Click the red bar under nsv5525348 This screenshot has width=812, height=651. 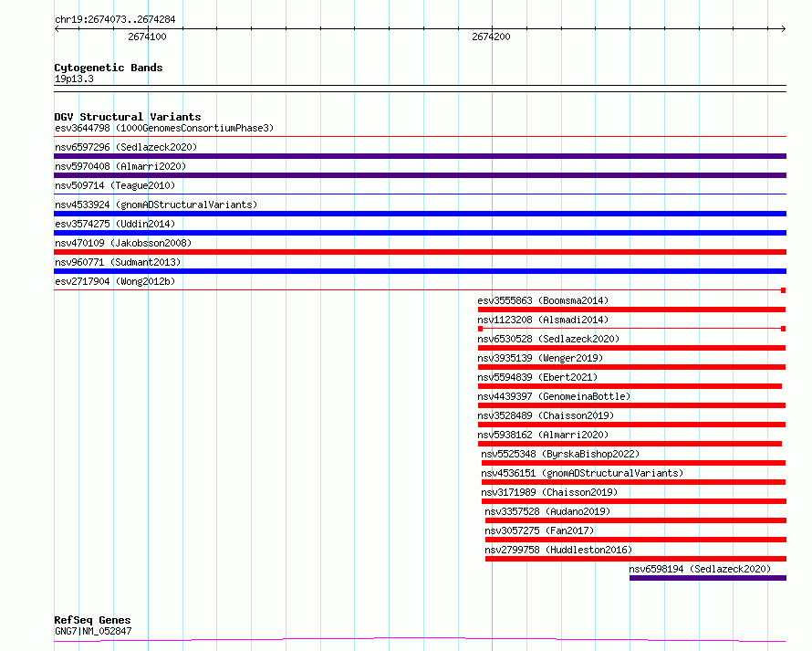pos(633,463)
